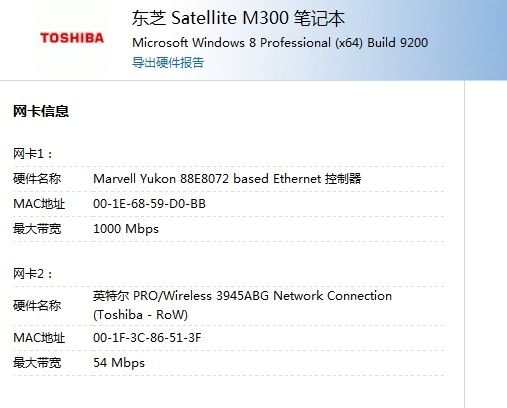Click the MAC地址 label for 网卡2

(39, 338)
